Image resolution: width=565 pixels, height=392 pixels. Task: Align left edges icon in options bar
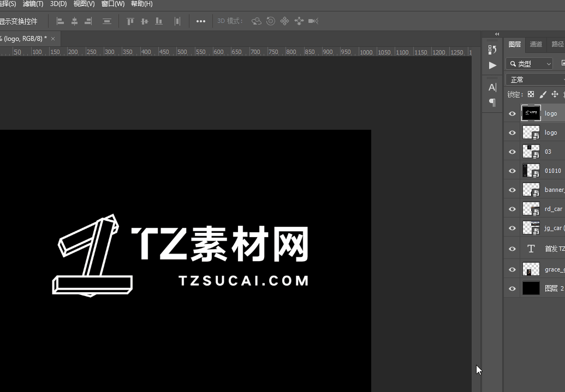tap(61, 21)
